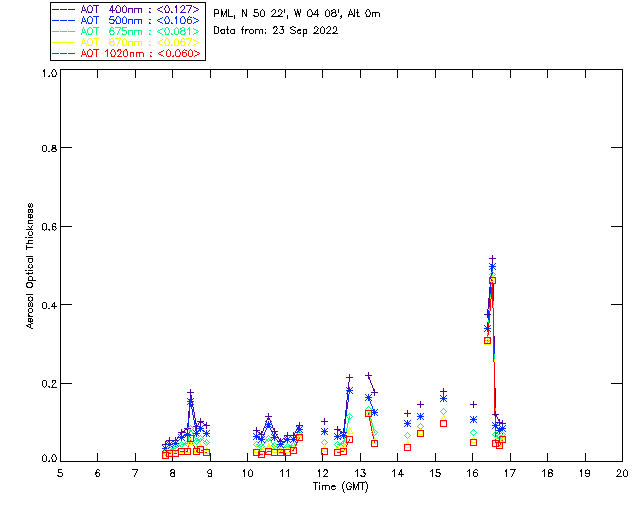Click the red square marker at hour 14.3
The height and width of the screenshot is (512, 640).
407,447
